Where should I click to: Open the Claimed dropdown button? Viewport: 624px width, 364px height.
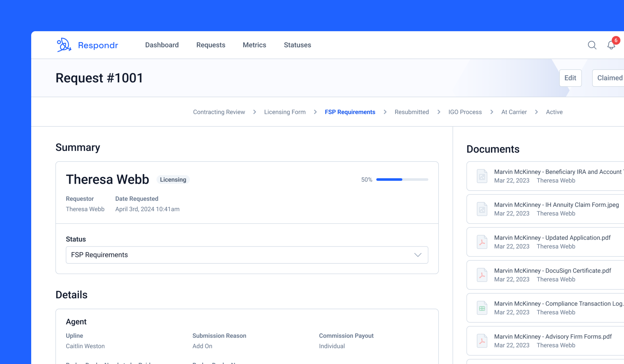click(x=608, y=78)
